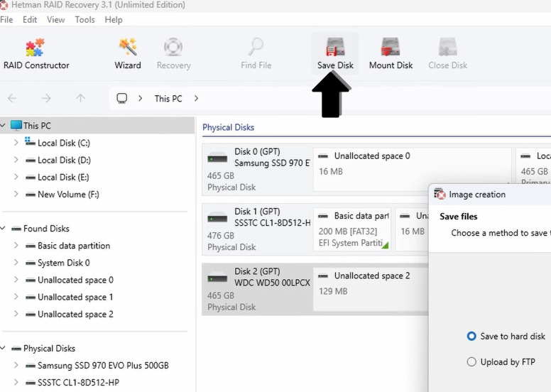Click chevron after This PC breadcrumb
Screen dimensions: 551x392
click(x=196, y=99)
